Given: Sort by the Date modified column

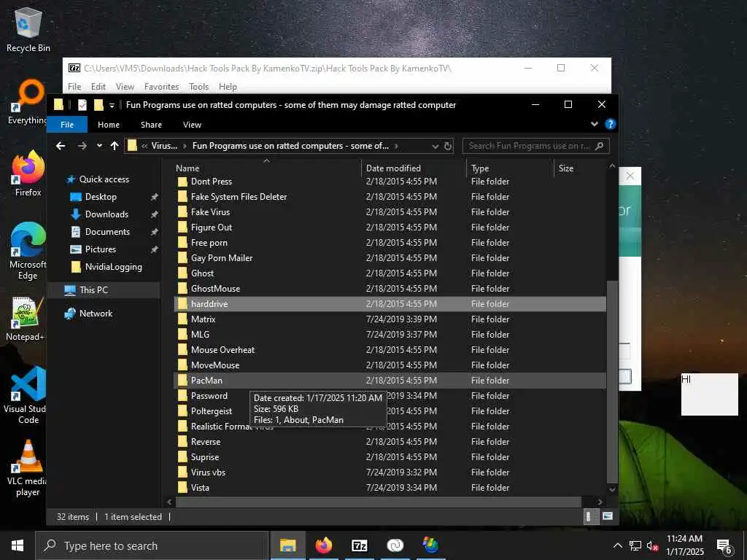Looking at the screenshot, I should coord(414,168).
